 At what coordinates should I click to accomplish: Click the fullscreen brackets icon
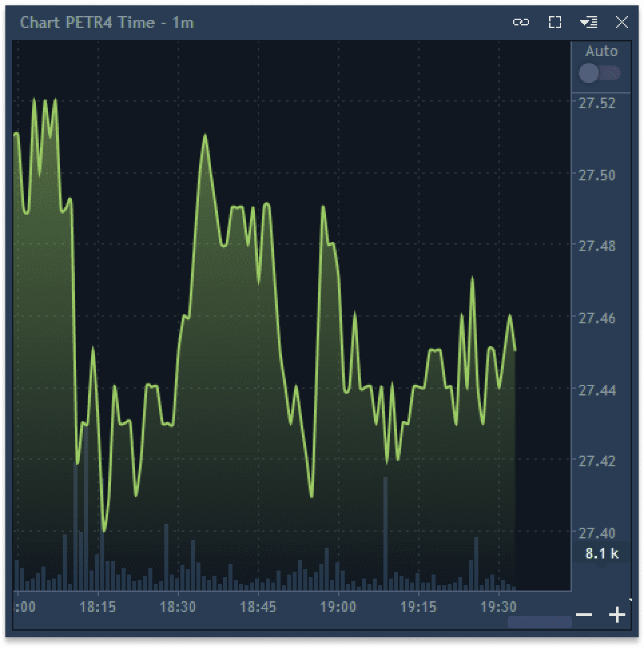554,22
